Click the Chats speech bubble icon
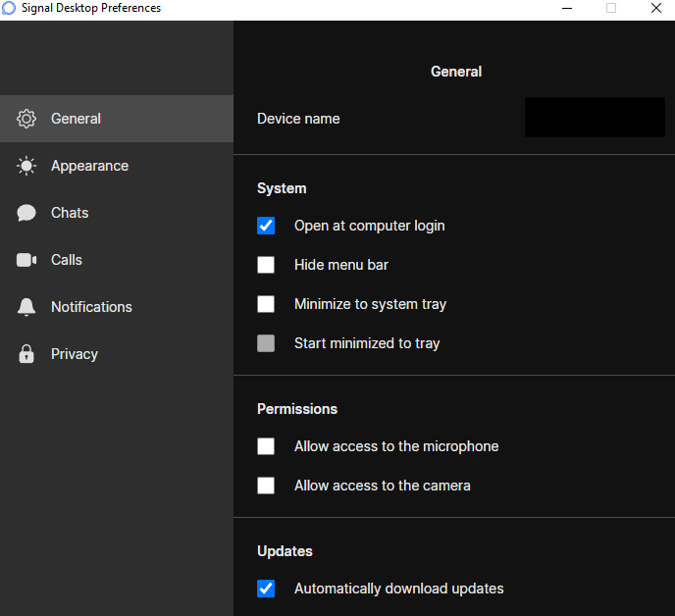675x616 pixels. coord(26,213)
